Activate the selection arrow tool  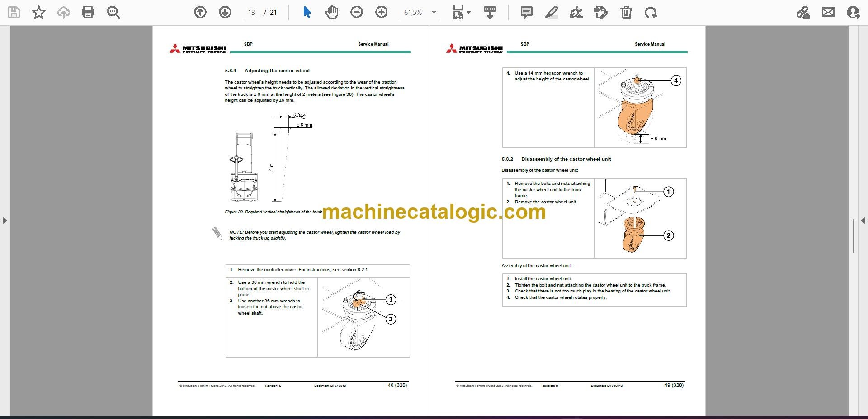point(307,12)
